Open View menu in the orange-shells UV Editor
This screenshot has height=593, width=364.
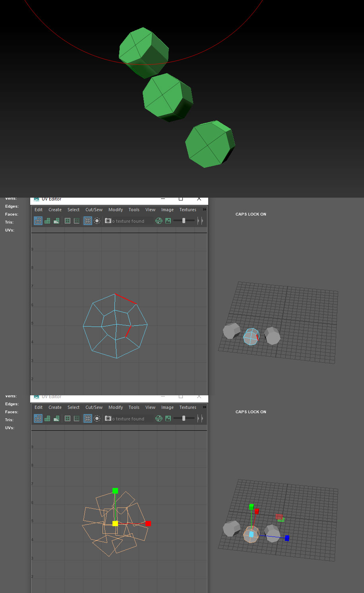(x=150, y=407)
